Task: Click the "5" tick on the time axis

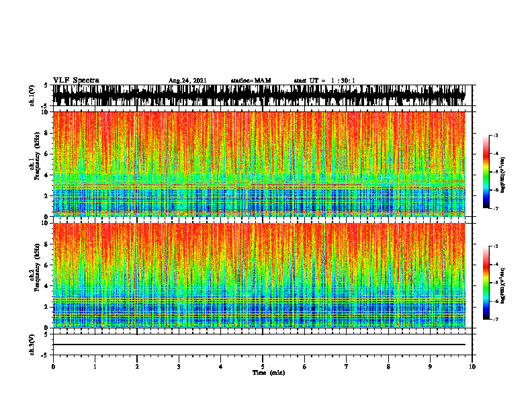Action: [263, 367]
